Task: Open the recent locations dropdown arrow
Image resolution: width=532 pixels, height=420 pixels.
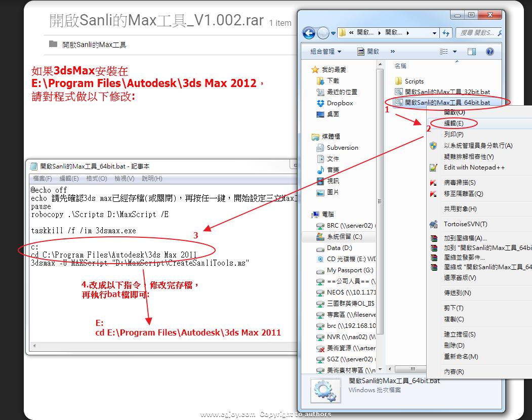Action: click(x=333, y=33)
